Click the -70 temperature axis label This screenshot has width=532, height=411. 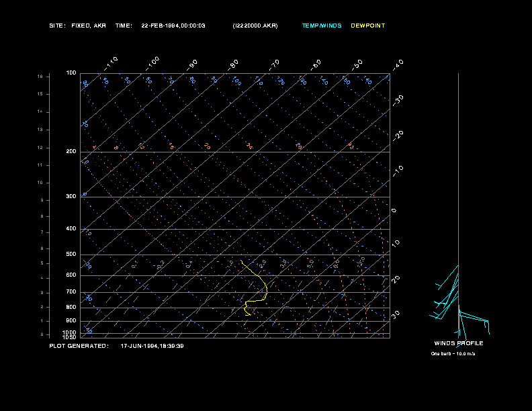pyautogui.click(x=274, y=65)
